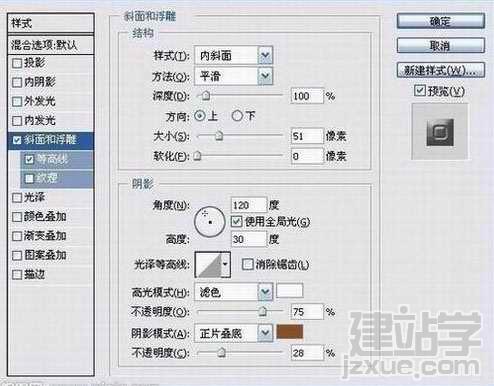
Task: Open the gloss contour picker arrow
Action: 226,265
